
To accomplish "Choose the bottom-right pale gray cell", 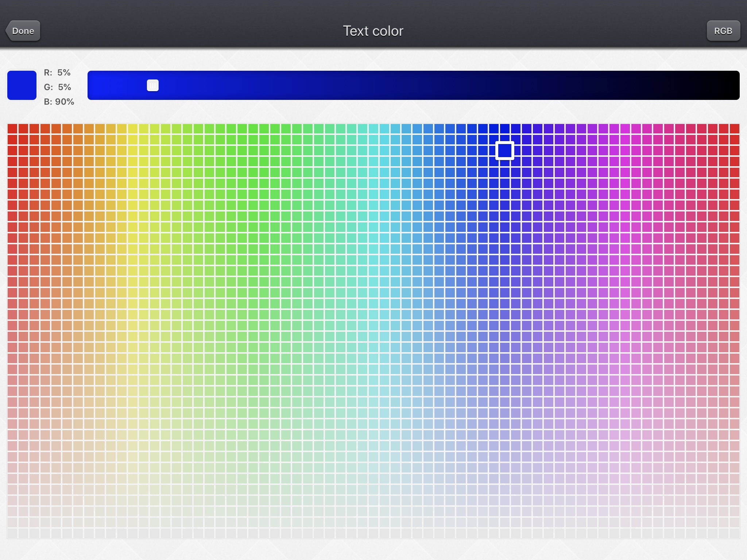I will [x=734, y=533].
